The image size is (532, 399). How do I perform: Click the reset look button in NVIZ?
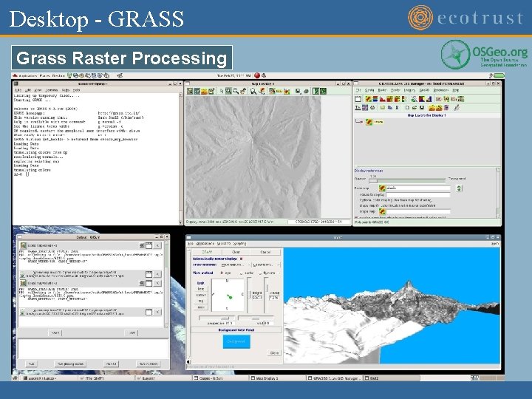(201, 307)
